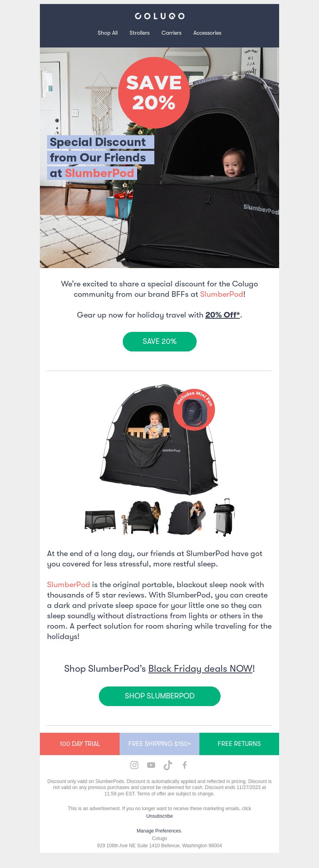Screen dimensions: 319x868
Task: Click the 100 DAY TRIAL banner
Action: pos(80,744)
